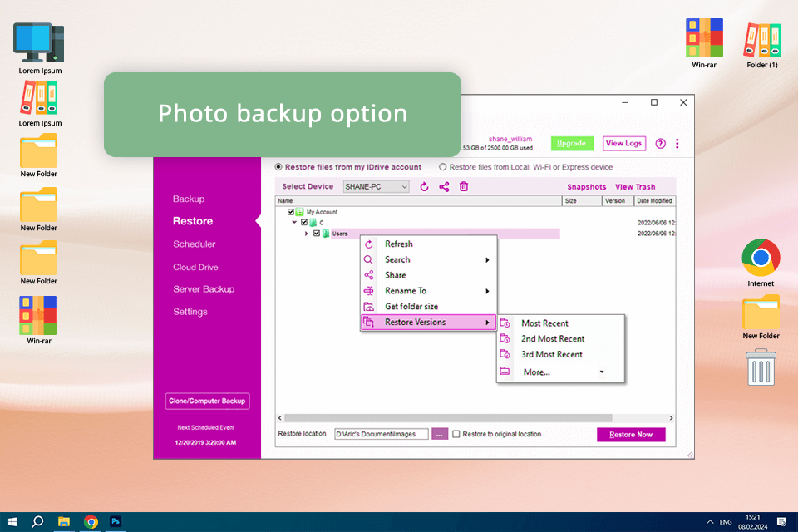
Task: Open the Recycle Bin desktop icon
Action: click(x=761, y=367)
